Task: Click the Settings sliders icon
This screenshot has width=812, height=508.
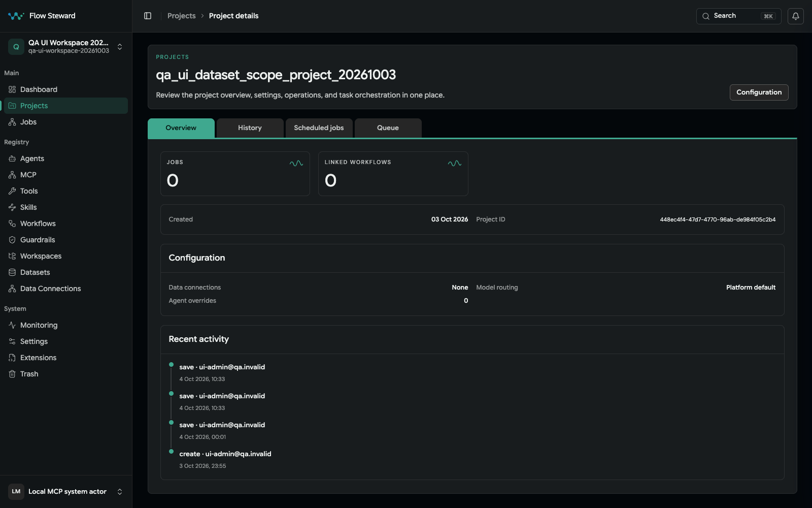Action: pos(12,341)
